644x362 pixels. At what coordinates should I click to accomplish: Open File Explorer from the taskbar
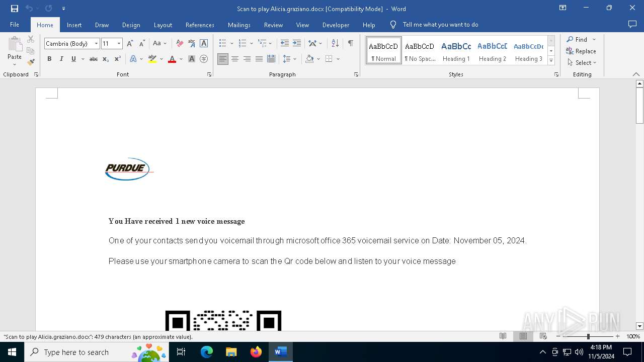coord(231,352)
